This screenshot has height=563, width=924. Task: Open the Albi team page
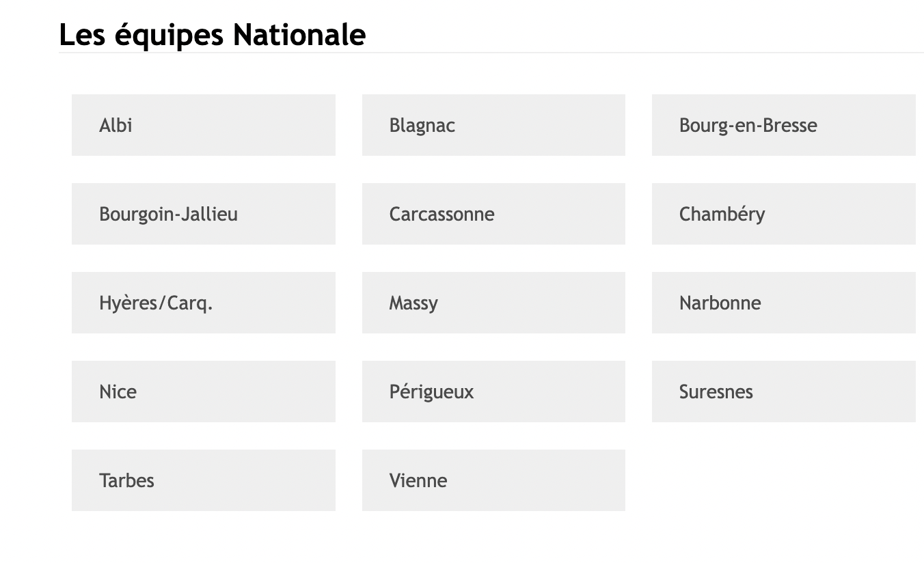pos(204,125)
